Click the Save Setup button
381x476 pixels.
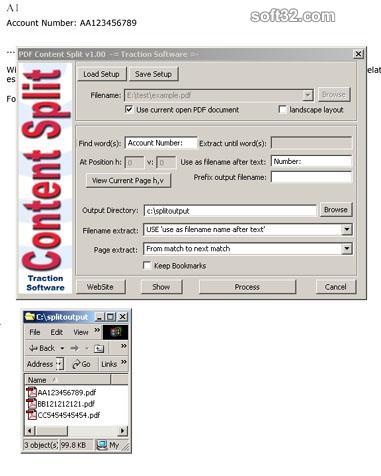(153, 74)
